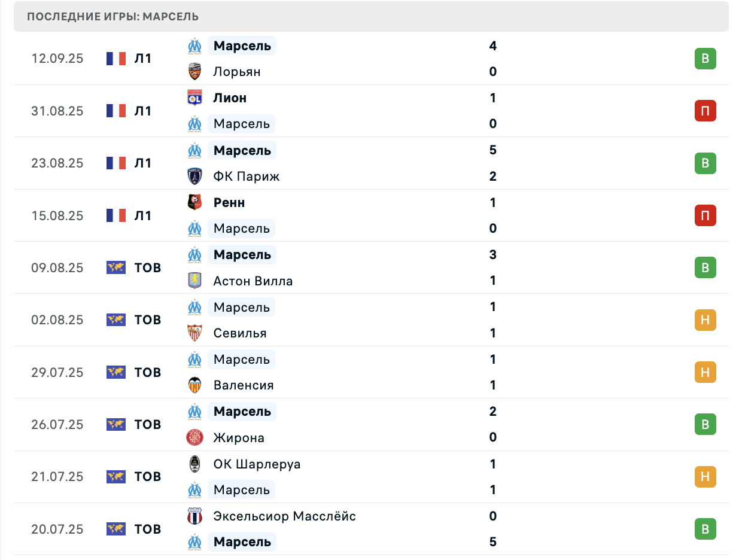The width and height of the screenshot is (742, 560).
Task: Click the Aston Villa crest icon
Action: pyautogui.click(x=194, y=281)
